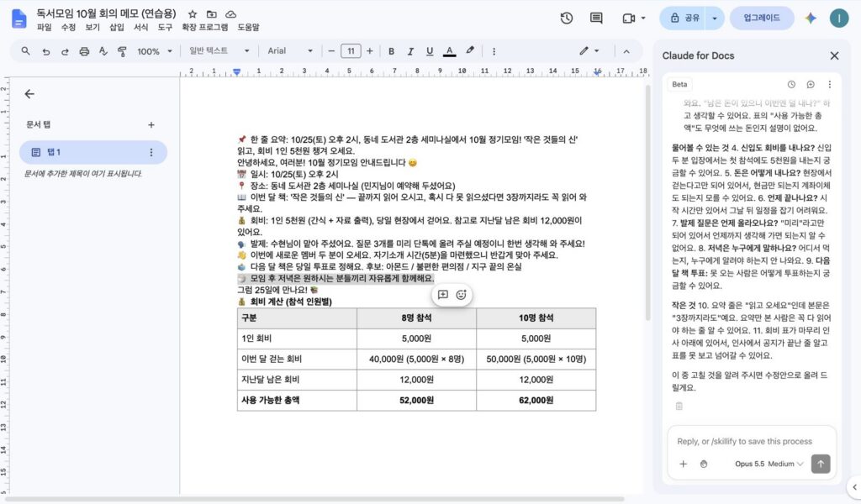This screenshot has width=861, height=504.
Task: Open the 서식 menu
Action: (x=140, y=28)
